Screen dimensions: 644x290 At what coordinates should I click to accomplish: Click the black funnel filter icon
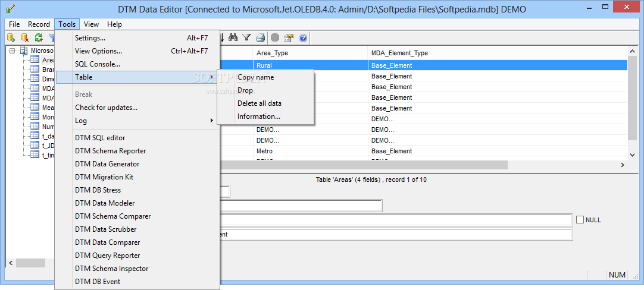tap(246, 38)
